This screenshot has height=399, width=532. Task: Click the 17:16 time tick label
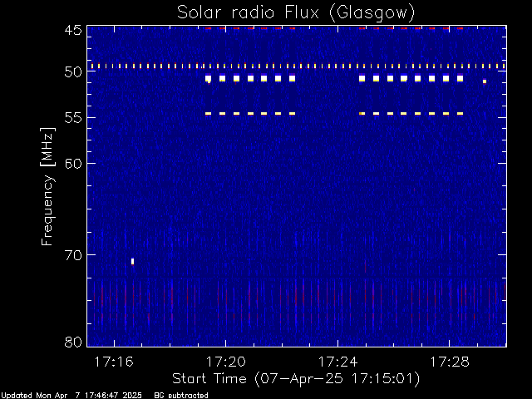[x=114, y=362]
